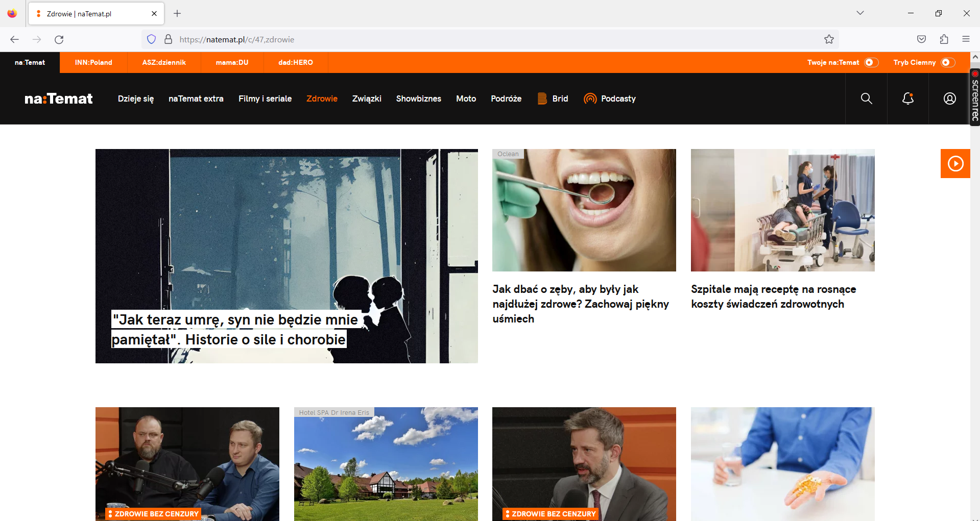
Task: Open the browser extensions icon
Action: coord(944,39)
